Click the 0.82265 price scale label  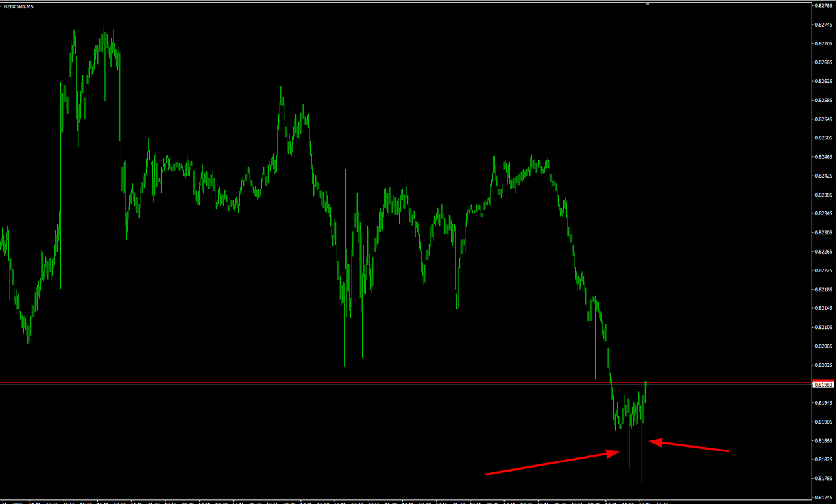pos(823,252)
